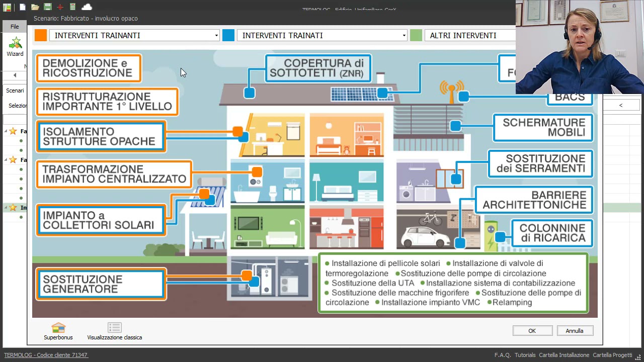Click orange marker on attic wall
The height and width of the screenshot is (362, 644).
[237, 132]
